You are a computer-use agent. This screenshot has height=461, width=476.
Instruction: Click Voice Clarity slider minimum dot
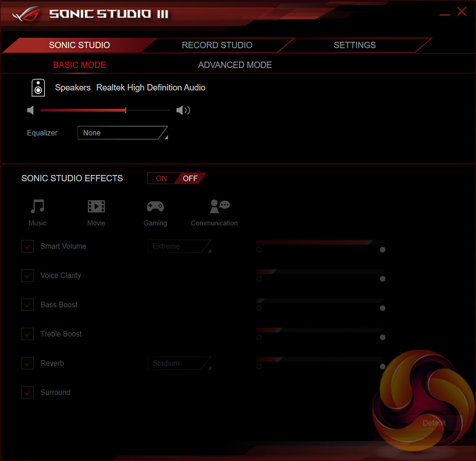pos(259,279)
